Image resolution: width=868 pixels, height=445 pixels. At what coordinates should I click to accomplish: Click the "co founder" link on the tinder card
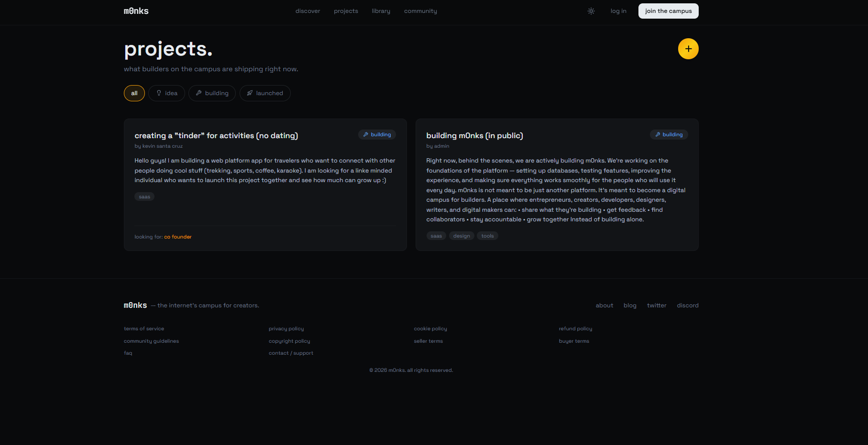point(177,237)
